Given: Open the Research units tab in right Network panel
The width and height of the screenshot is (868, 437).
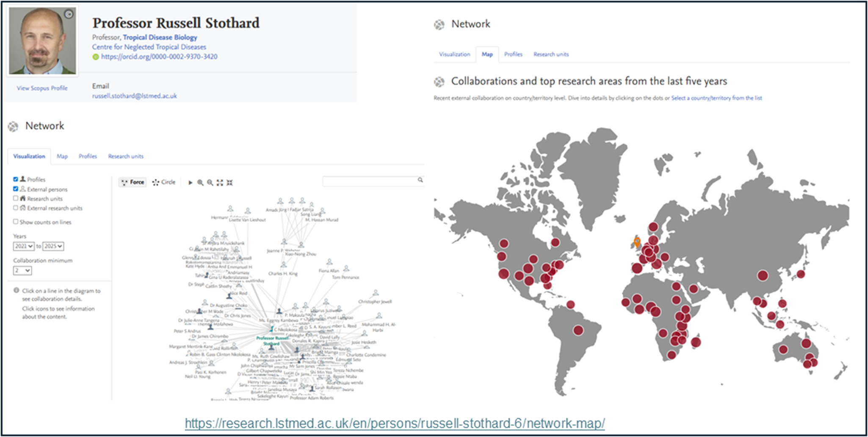Looking at the screenshot, I should click(x=551, y=54).
